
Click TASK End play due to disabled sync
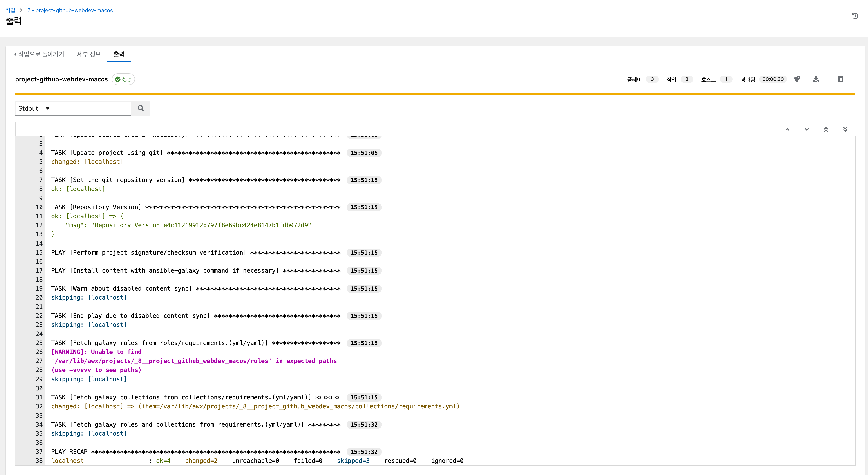coord(196,316)
